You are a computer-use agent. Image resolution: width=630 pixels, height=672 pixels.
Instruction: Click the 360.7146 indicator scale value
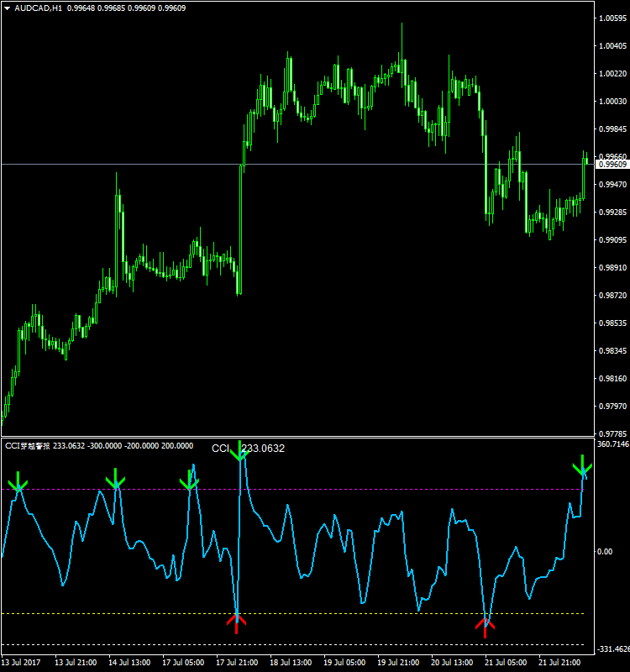[613, 444]
